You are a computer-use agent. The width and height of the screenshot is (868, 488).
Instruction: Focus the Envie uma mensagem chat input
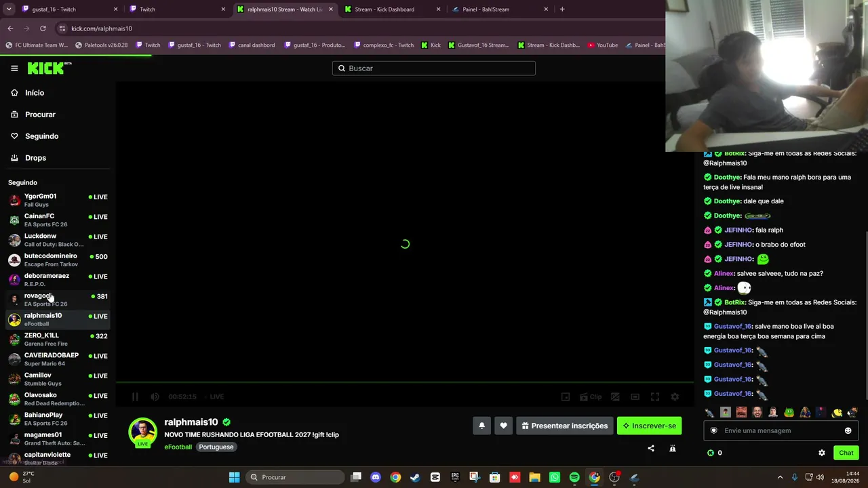click(781, 430)
